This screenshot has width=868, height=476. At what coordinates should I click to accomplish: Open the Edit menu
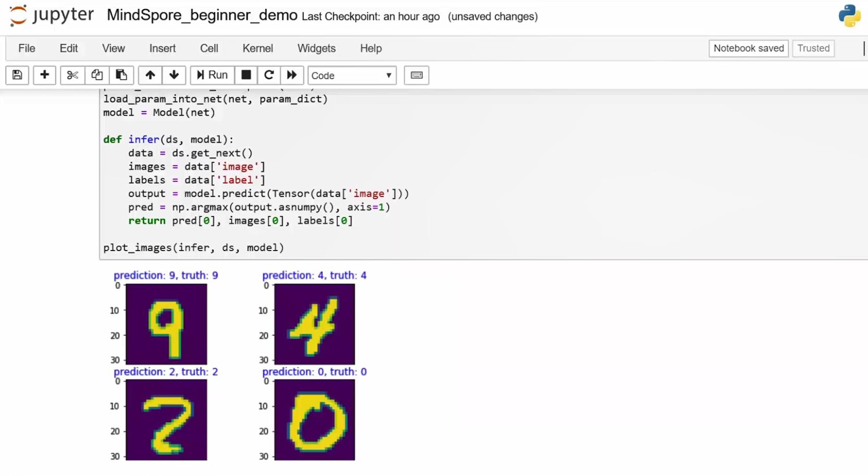[x=69, y=48]
